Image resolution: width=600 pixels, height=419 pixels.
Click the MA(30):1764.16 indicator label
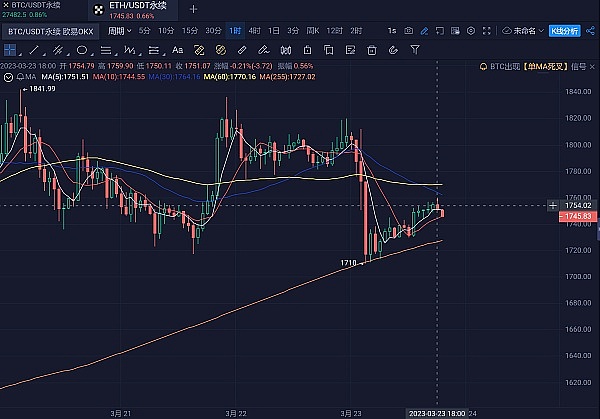tap(174, 77)
